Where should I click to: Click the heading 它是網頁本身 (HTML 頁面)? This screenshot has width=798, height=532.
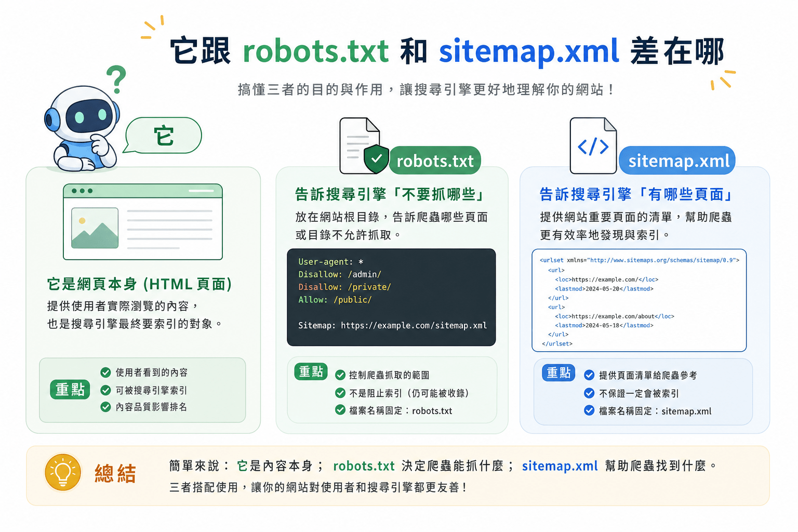pos(140,284)
